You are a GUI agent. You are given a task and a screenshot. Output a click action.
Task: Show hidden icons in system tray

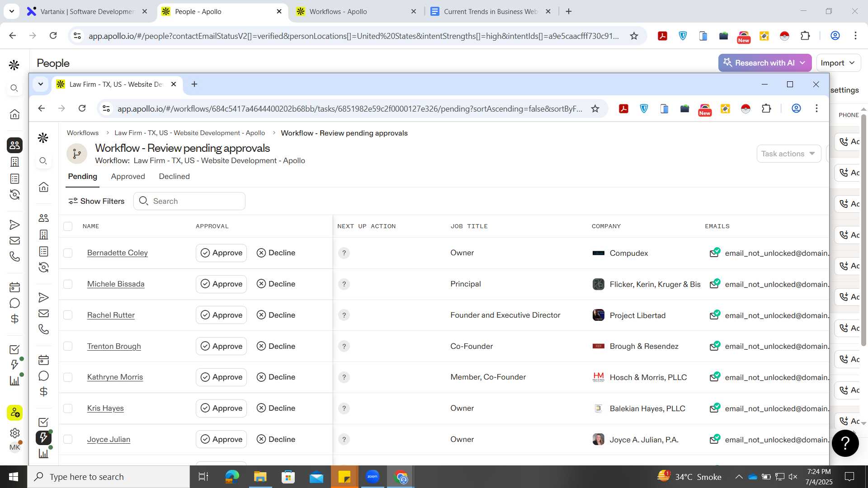click(739, 477)
